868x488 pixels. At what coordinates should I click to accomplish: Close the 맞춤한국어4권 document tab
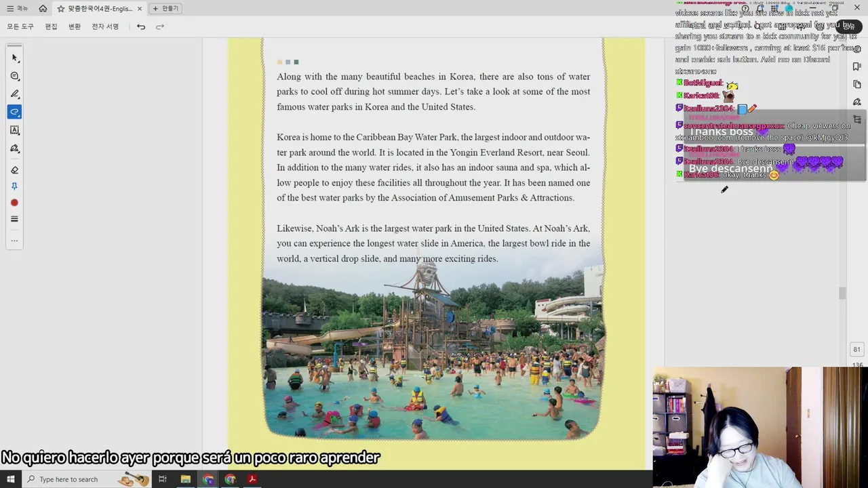point(140,8)
